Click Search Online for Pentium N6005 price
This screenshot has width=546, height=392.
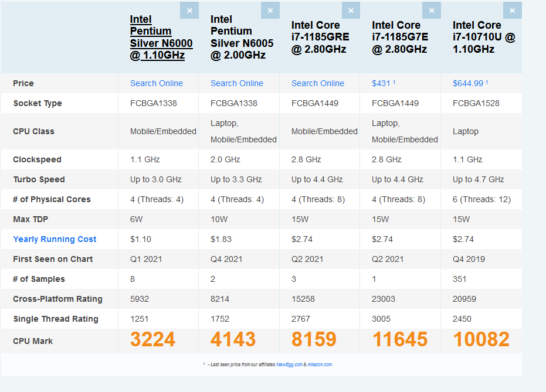[237, 83]
